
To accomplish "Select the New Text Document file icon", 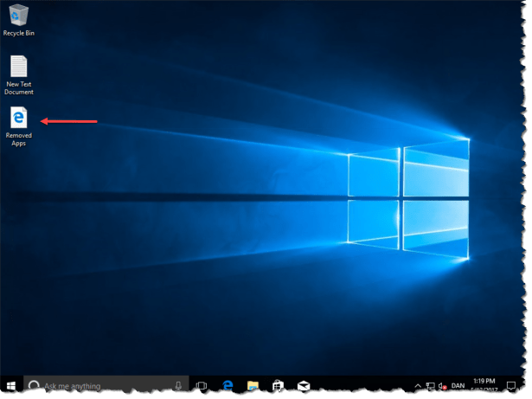I will 19,75.
